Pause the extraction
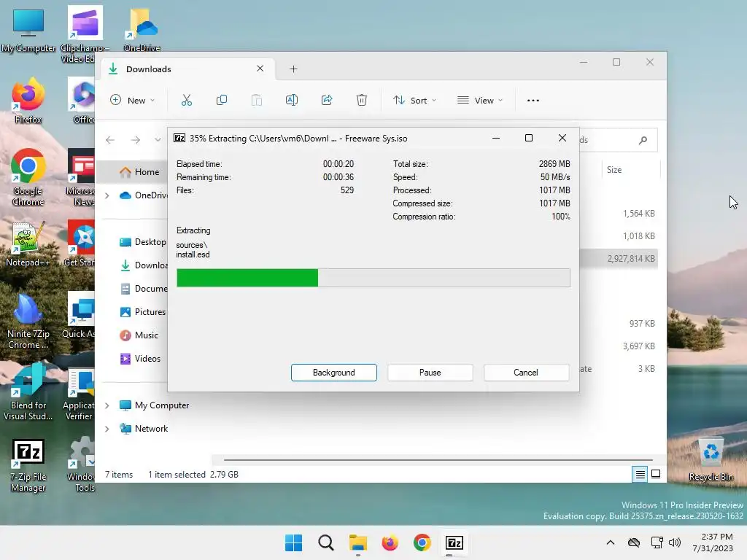 coord(430,373)
